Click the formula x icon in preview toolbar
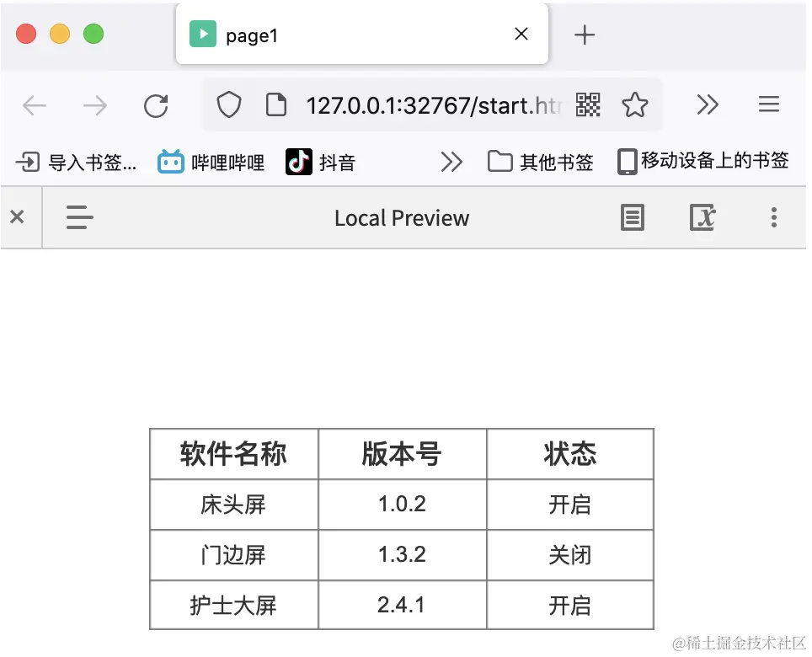The image size is (812, 657). pyautogui.click(x=702, y=217)
